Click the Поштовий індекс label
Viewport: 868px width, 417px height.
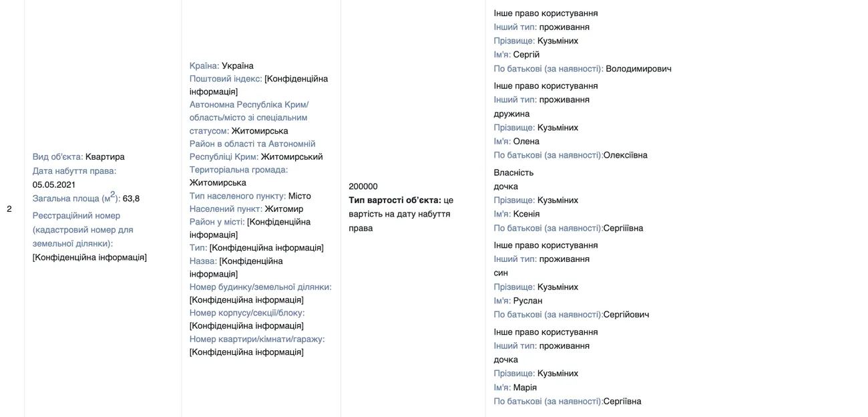(225, 79)
